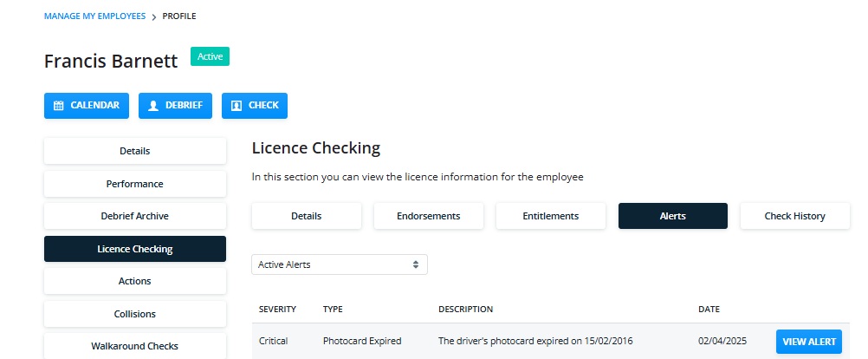
Task: Click the Severity column header
Action: pos(277,309)
